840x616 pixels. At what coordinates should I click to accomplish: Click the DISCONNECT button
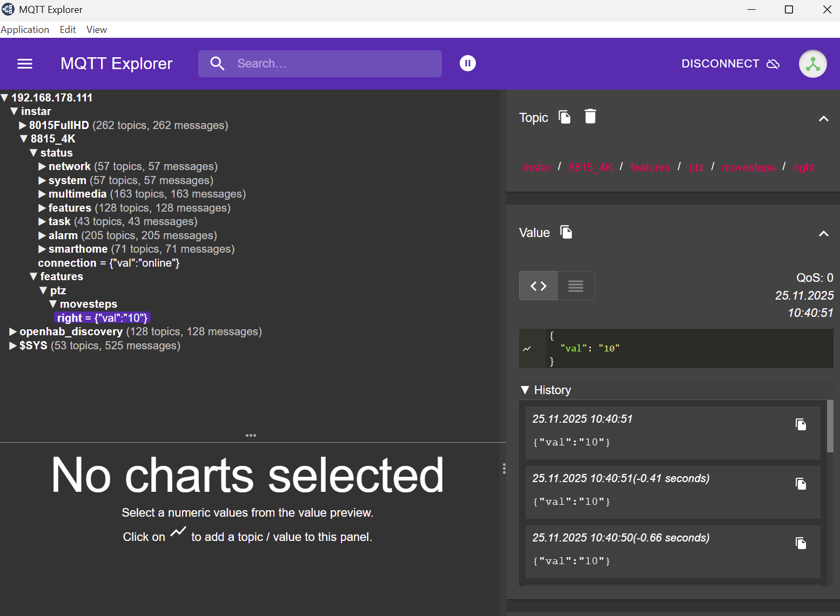point(730,64)
